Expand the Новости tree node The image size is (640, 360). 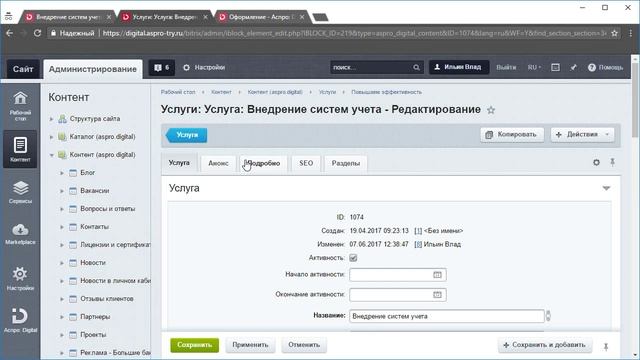(62, 263)
